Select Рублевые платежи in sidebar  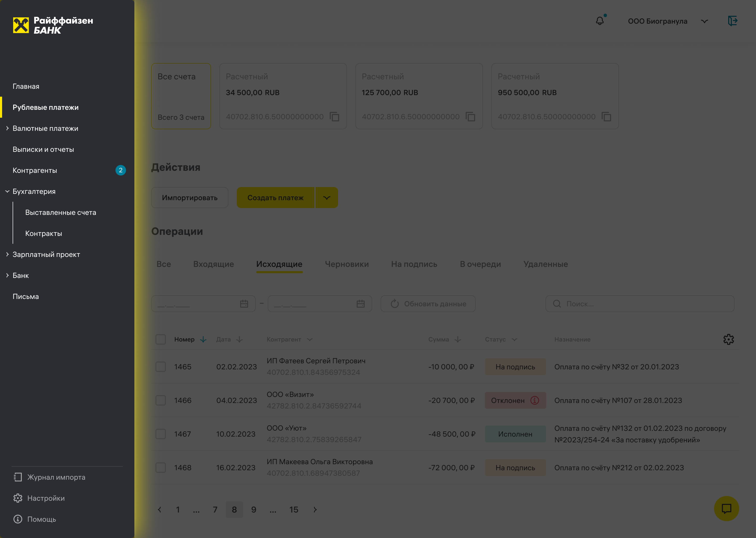46,107
